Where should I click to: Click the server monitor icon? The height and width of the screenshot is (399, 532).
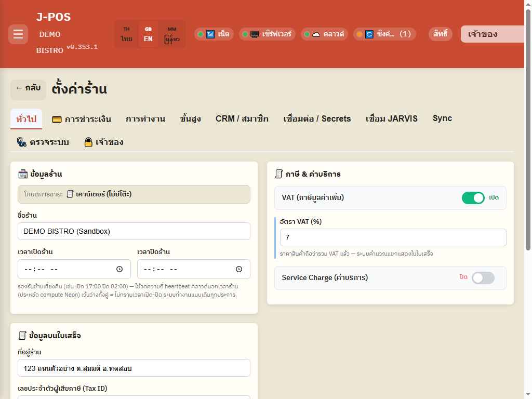point(255,34)
